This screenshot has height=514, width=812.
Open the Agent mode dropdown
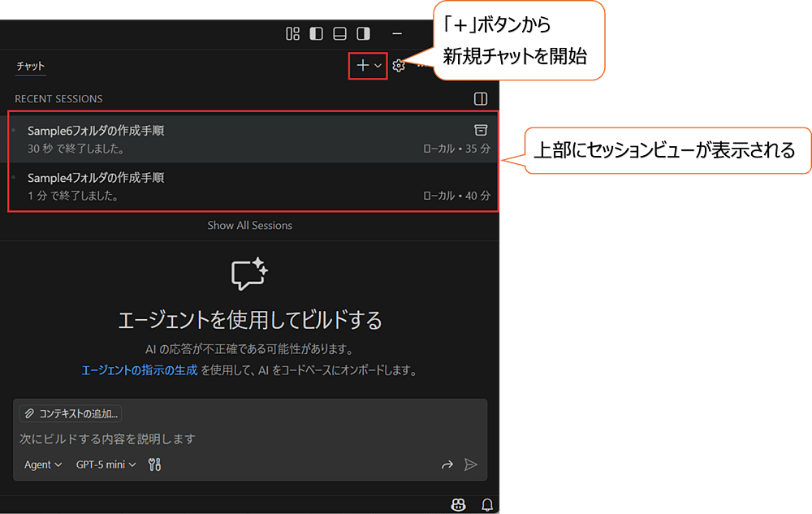(x=41, y=464)
